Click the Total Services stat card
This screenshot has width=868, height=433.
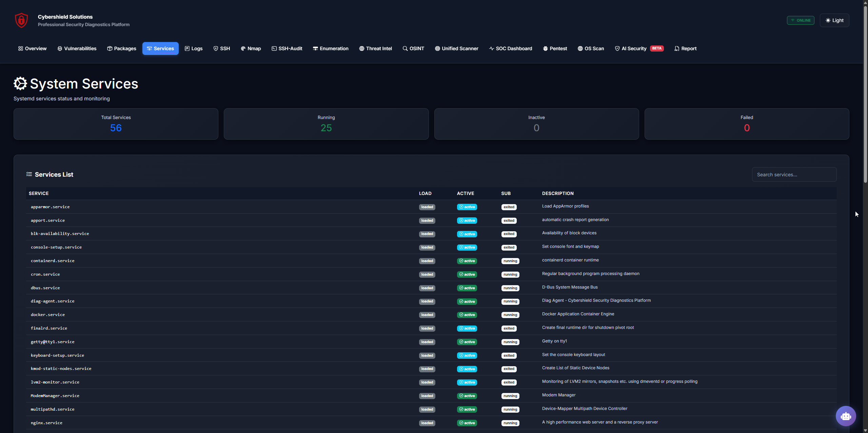pos(116,124)
